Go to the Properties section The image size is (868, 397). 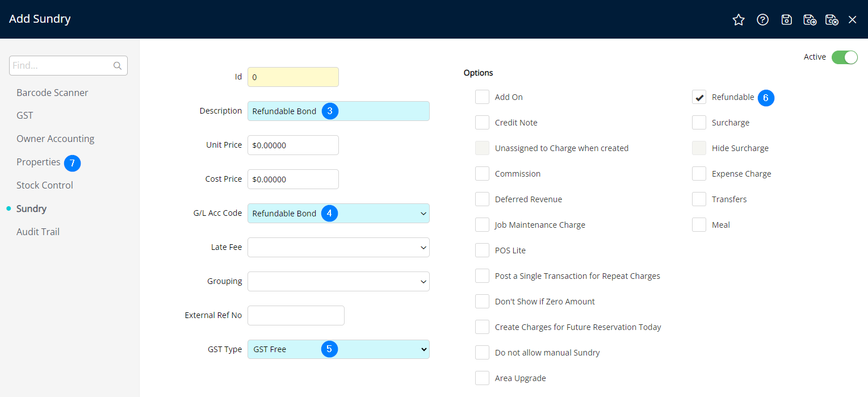(x=38, y=162)
